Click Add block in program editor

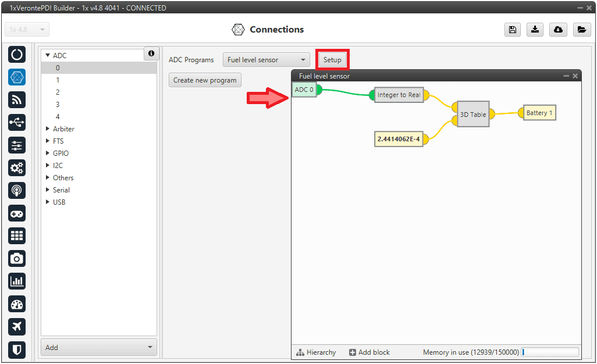[x=369, y=352]
